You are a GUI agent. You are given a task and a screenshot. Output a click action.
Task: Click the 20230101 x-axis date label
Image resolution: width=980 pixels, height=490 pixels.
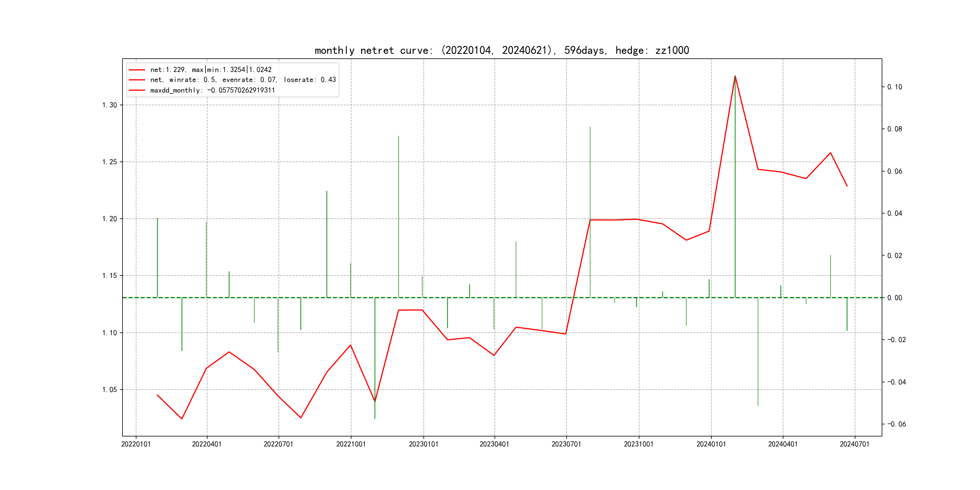(423, 444)
